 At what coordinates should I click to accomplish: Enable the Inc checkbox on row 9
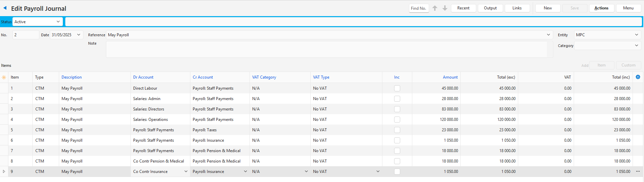397,172
